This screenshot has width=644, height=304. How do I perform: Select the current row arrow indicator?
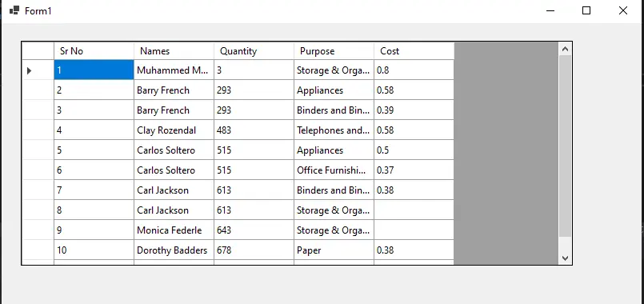click(29, 70)
